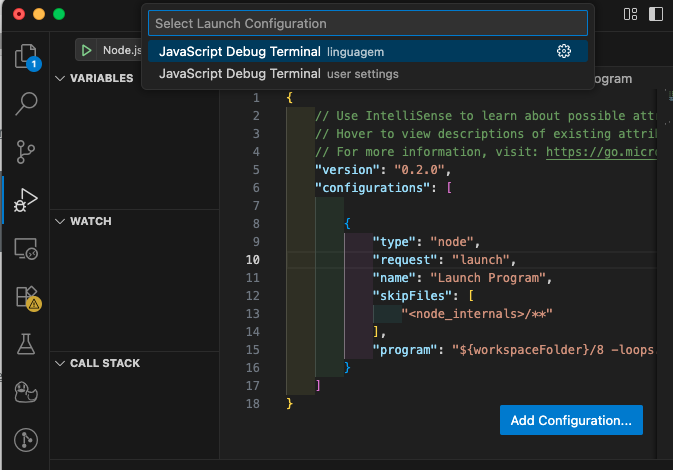The image size is (673, 470).
Task: Select the Run and Debug icon
Action: 26,200
